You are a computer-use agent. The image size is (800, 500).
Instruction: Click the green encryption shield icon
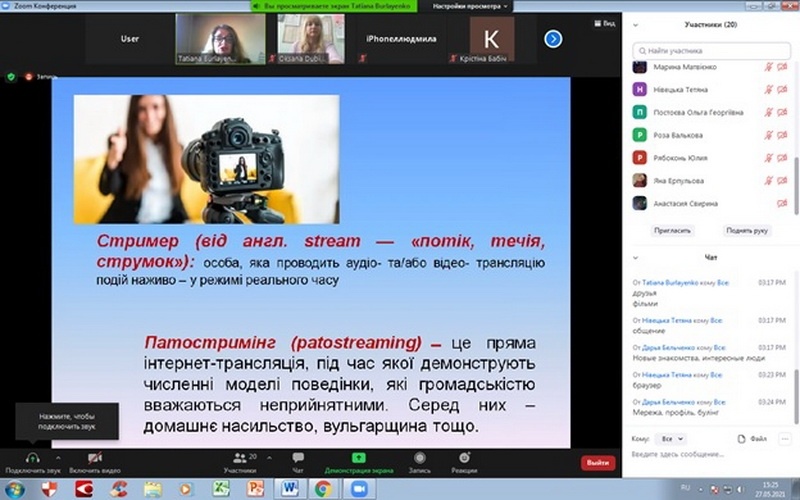point(11,76)
